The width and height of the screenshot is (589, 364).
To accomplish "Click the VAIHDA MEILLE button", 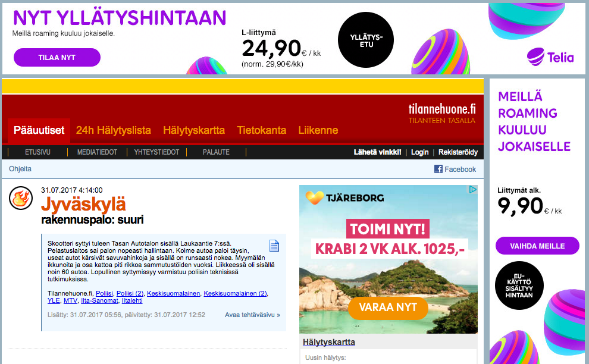I will [x=537, y=246].
